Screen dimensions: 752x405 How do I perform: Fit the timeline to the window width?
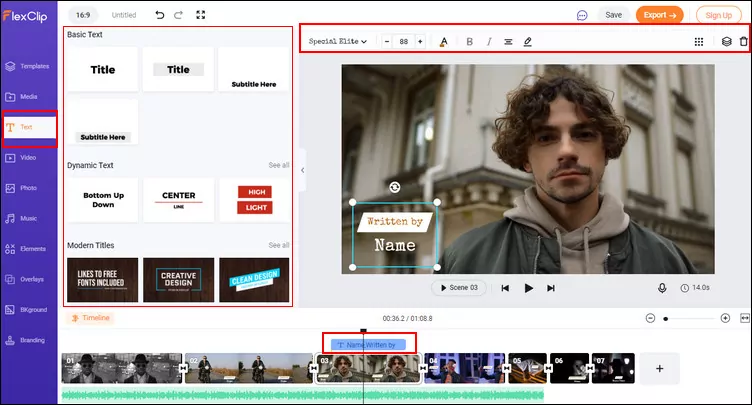744,318
